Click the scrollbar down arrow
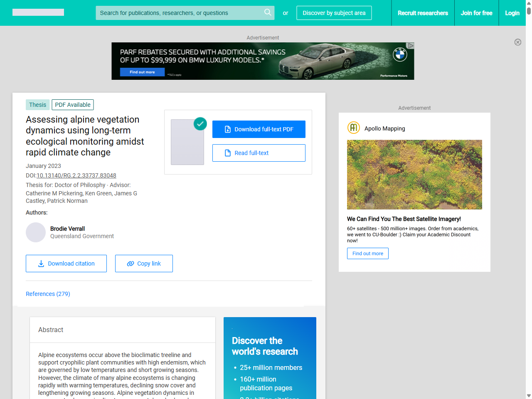The image size is (532, 399). 529,395
